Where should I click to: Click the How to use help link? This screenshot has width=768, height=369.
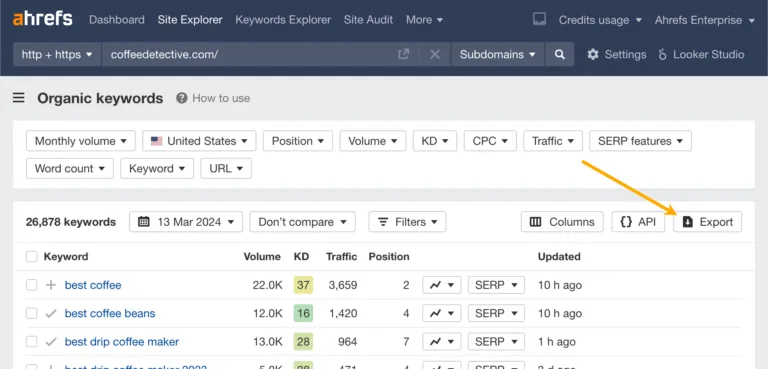tap(214, 98)
